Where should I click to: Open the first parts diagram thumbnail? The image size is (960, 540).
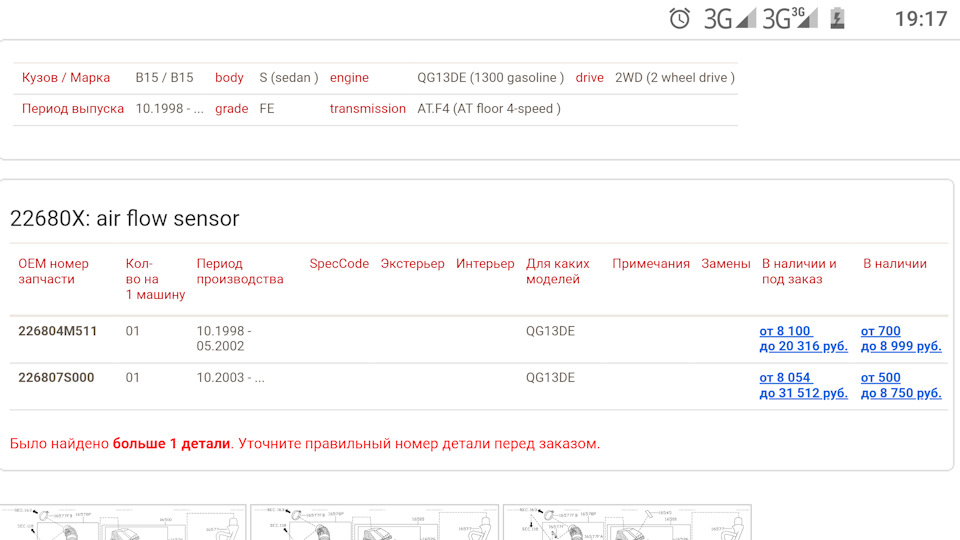pos(122,522)
